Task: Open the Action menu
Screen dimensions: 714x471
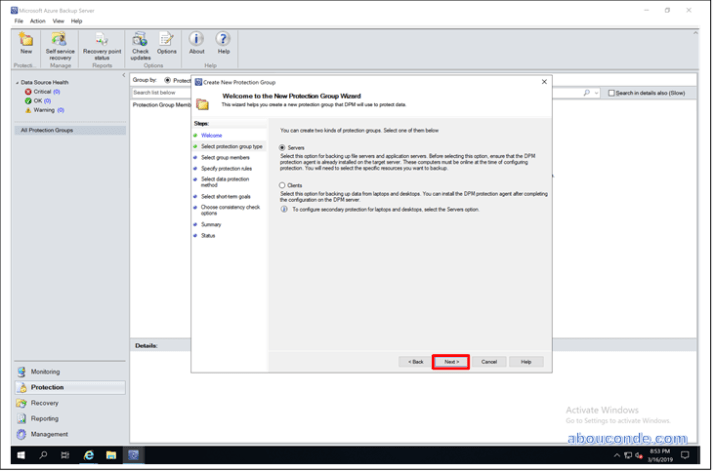Action: point(37,20)
